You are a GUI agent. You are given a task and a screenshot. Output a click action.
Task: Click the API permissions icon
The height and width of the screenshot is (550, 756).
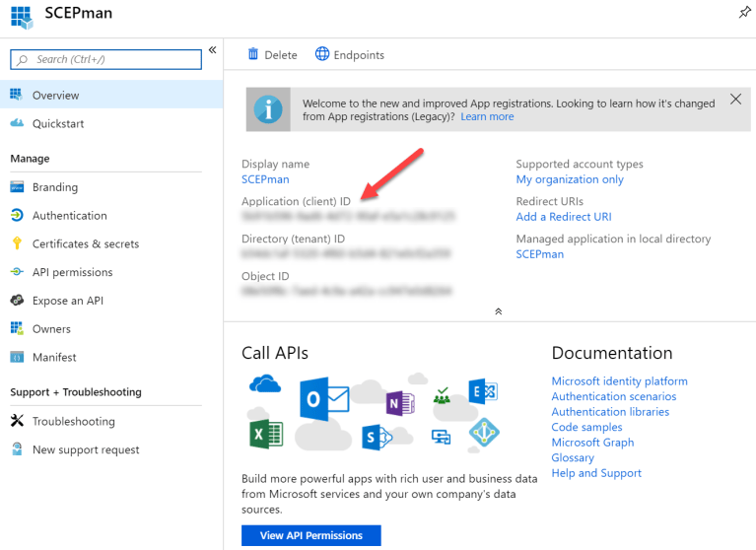17,272
